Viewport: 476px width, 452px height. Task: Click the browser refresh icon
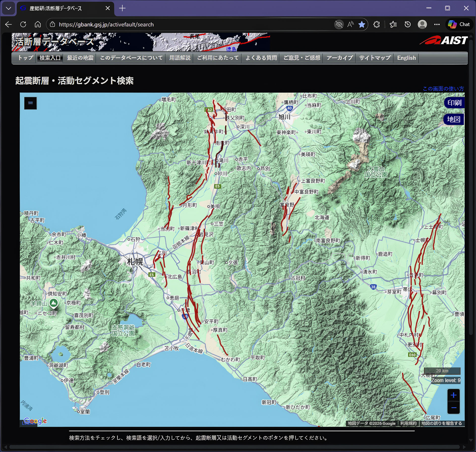(23, 24)
